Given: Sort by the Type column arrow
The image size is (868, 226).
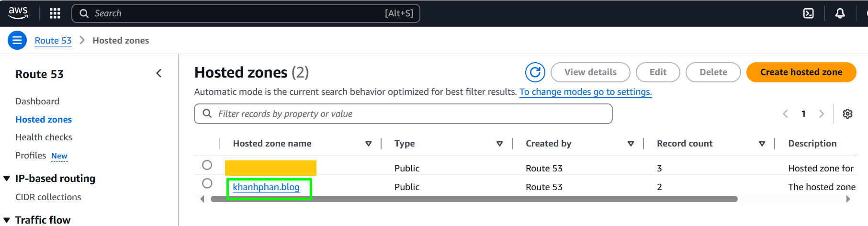Looking at the screenshot, I should click(x=500, y=144).
